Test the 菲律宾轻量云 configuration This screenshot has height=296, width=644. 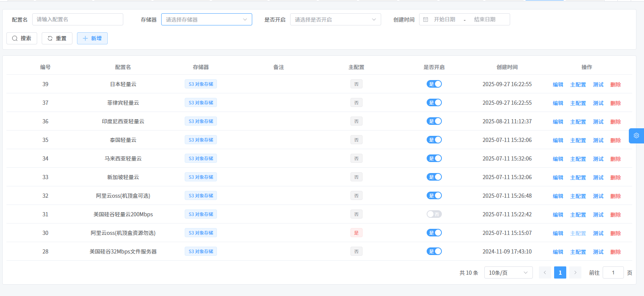click(x=598, y=103)
